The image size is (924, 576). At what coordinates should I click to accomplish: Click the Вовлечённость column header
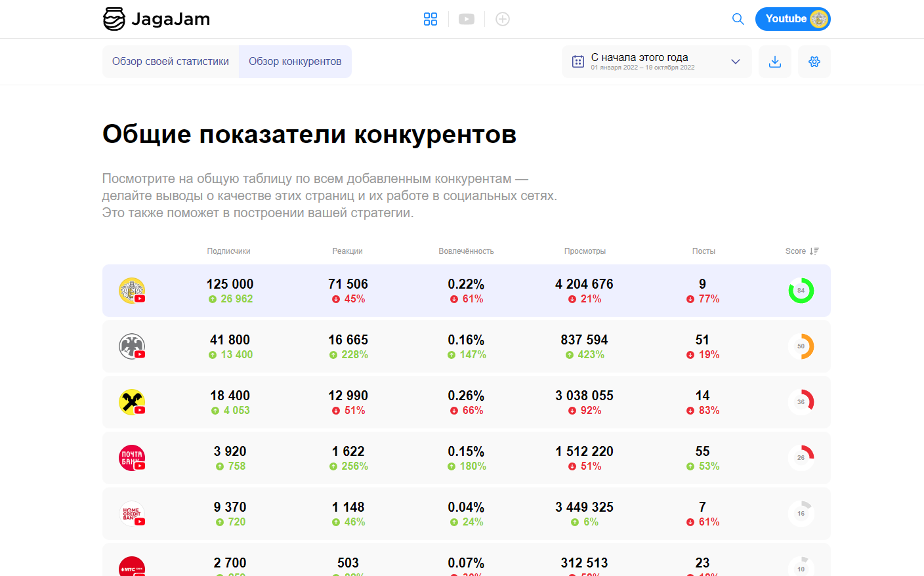(466, 251)
